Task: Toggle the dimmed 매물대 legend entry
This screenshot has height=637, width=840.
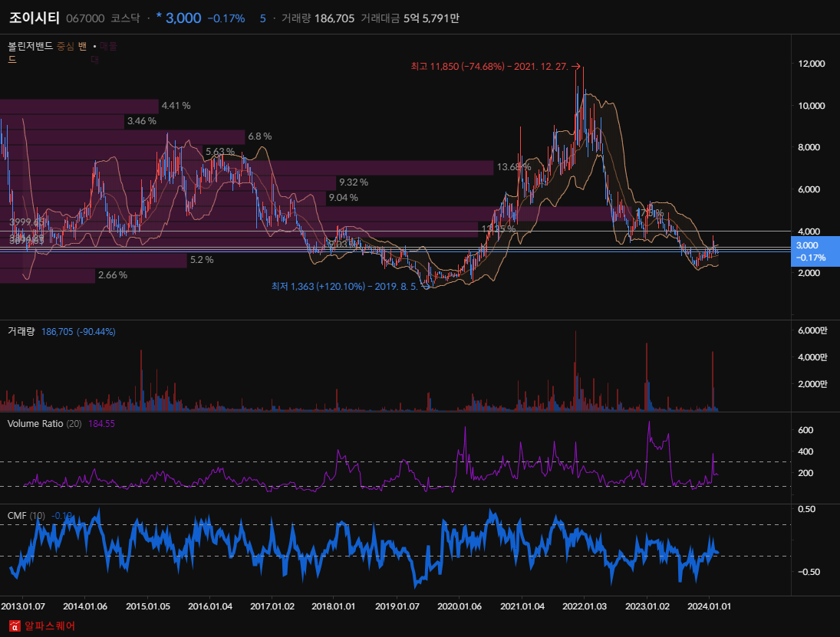Action: (108, 47)
